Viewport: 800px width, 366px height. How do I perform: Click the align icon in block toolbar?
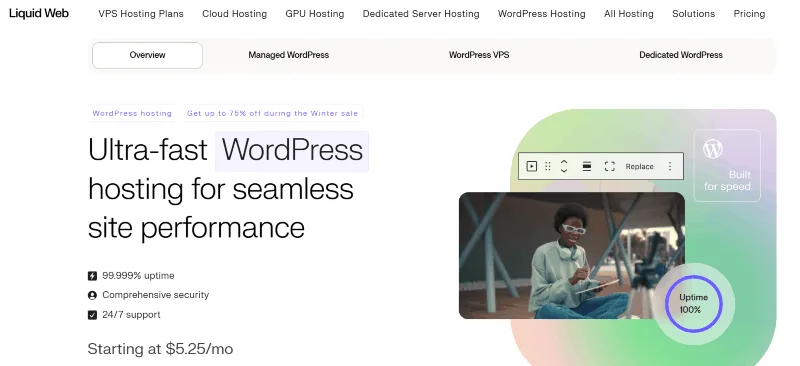587,166
